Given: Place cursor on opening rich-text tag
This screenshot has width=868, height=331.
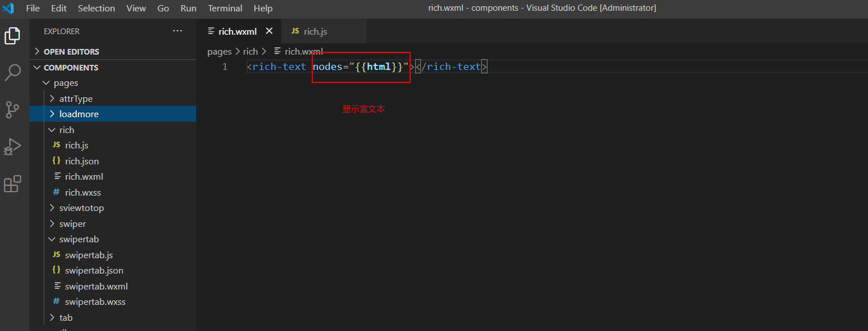Looking at the screenshot, I should click(x=279, y=67).
